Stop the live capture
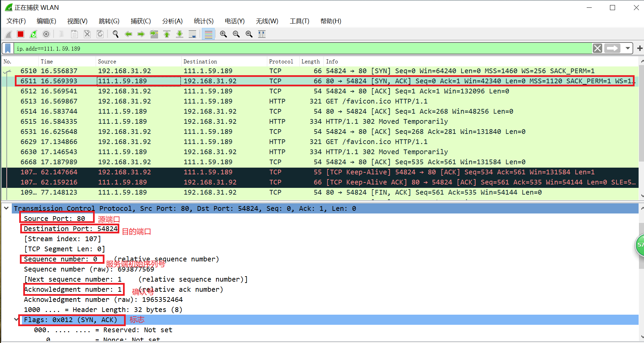This screenshot has width=644, height=343. (x=20, y=34)
